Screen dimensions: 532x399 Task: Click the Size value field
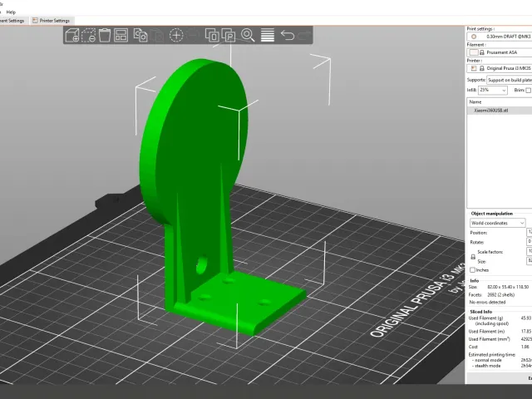coord(529,261)
